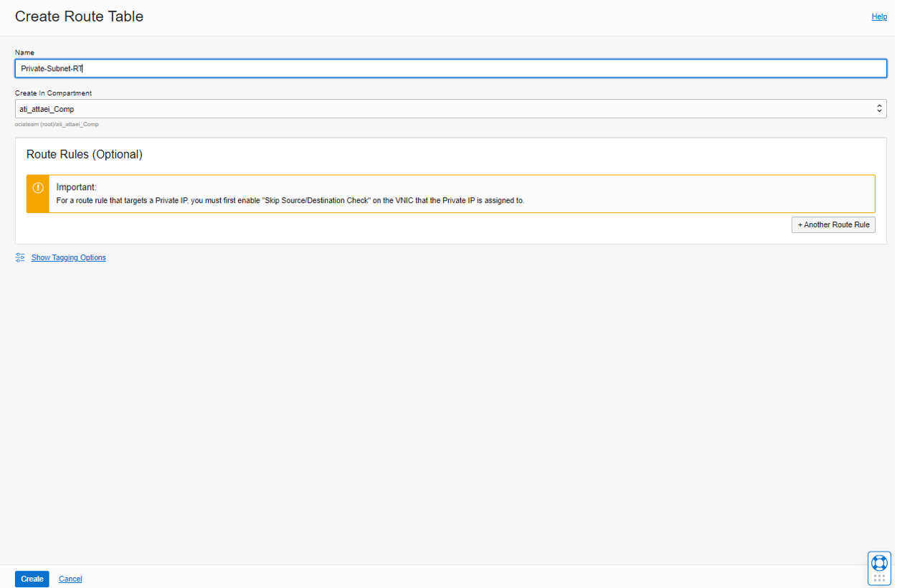The width and height of the screenshot is (897, 588).
Task: Open the lifebuoy support widget
Action: [x=879, y=562]
